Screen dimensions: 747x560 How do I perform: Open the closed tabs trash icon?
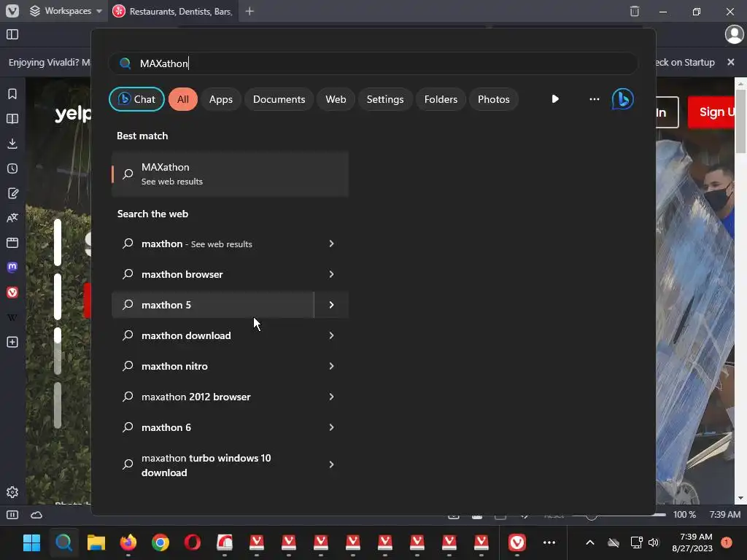(x=635, y=11)
